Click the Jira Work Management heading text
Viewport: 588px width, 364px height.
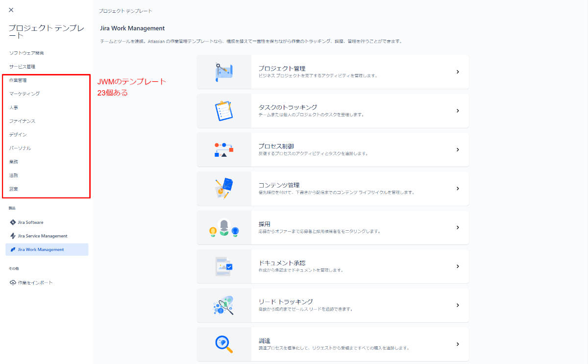tap(132, 28)
